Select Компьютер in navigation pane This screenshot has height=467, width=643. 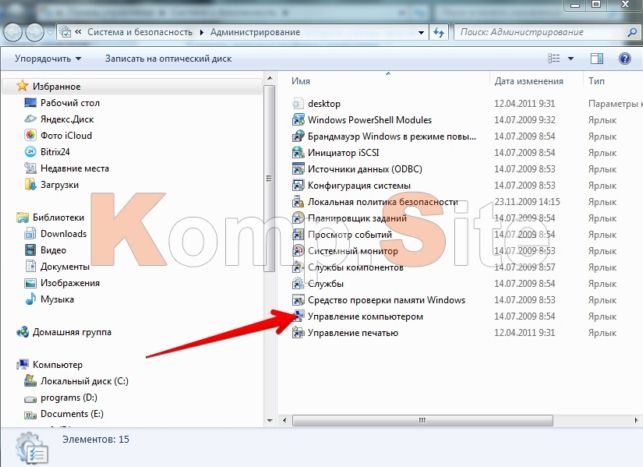pyautogui.click(x=57, y=364)
